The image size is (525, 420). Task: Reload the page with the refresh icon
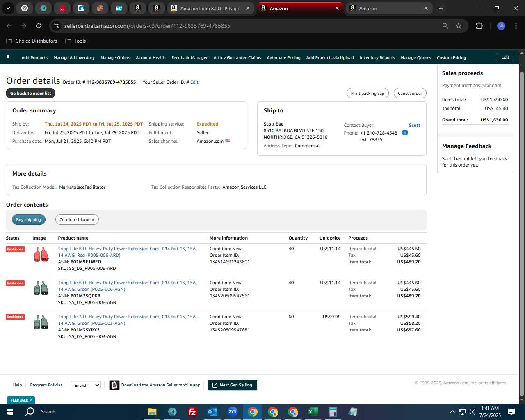coord(39,26)
